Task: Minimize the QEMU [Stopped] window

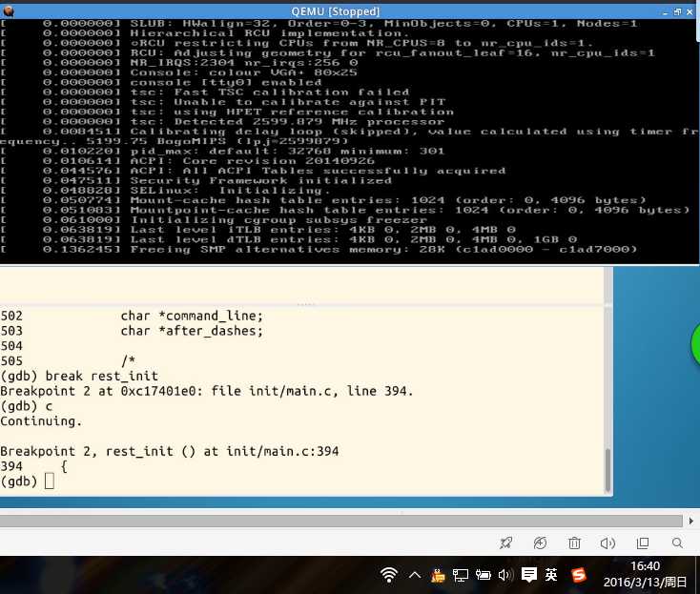Action: (x=665, y=12)
